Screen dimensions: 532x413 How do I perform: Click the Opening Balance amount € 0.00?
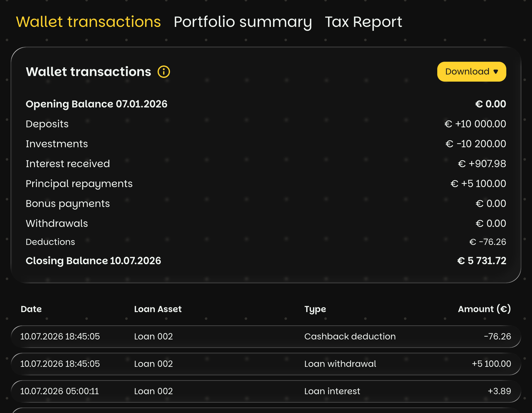tap(491, 104)
